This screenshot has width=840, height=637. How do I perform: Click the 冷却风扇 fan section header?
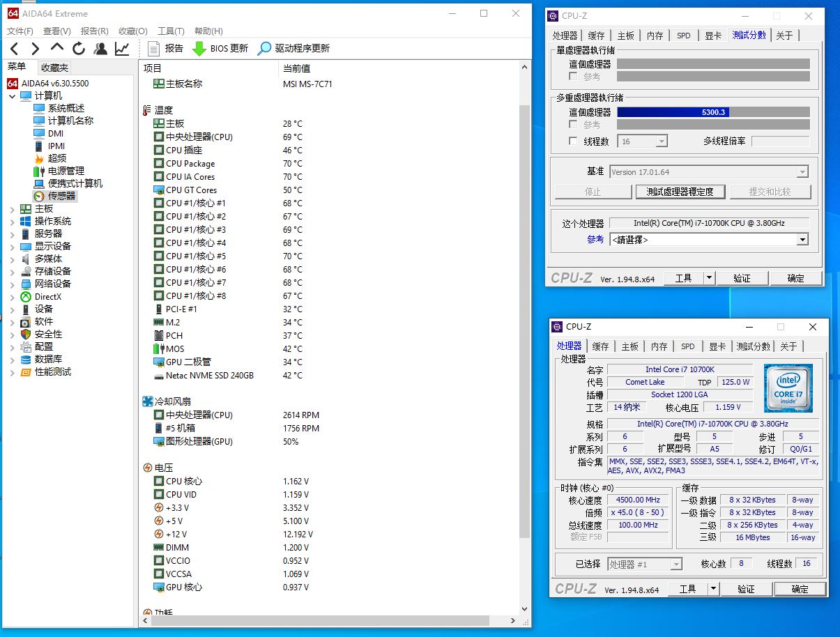[167, 401]
